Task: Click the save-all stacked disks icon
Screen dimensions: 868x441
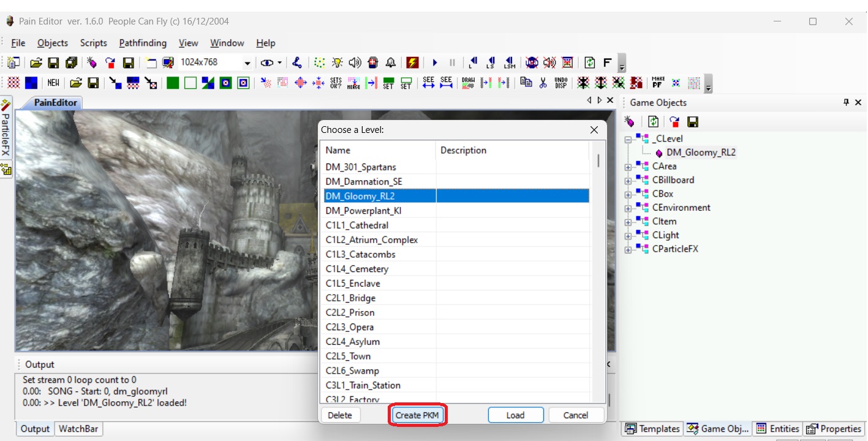Action: click(x=71, y=62)
